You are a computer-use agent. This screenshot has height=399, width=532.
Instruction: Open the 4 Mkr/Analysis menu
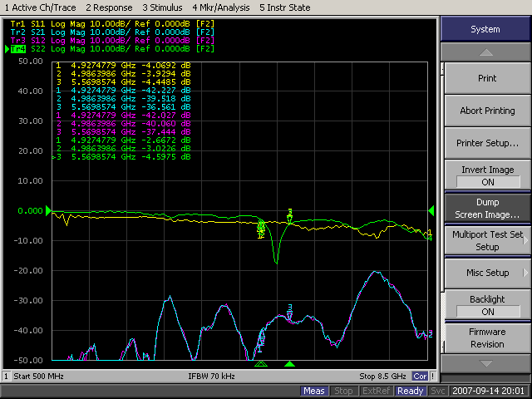pyautogui.click(x=221, y=7)
